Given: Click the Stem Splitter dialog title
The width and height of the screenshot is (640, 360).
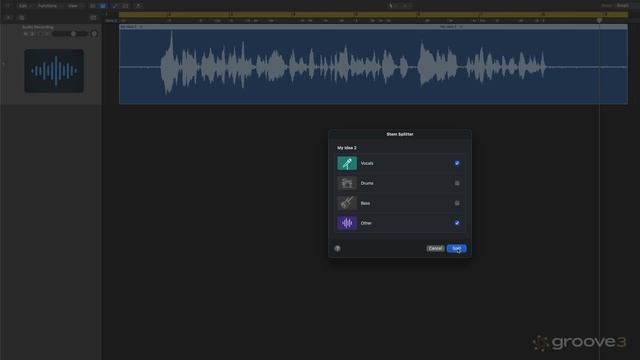Looking at the screenshot, I should [x=400, y=134].
